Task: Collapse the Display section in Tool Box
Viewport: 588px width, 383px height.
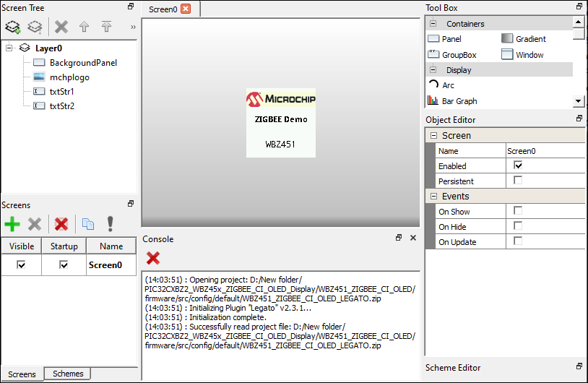Action: point(433,70)
